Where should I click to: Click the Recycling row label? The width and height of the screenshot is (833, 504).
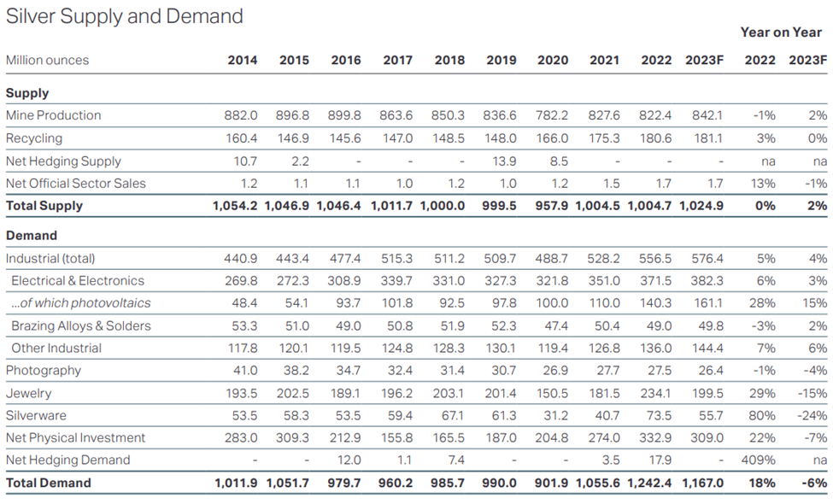click(x=34, y=138)
